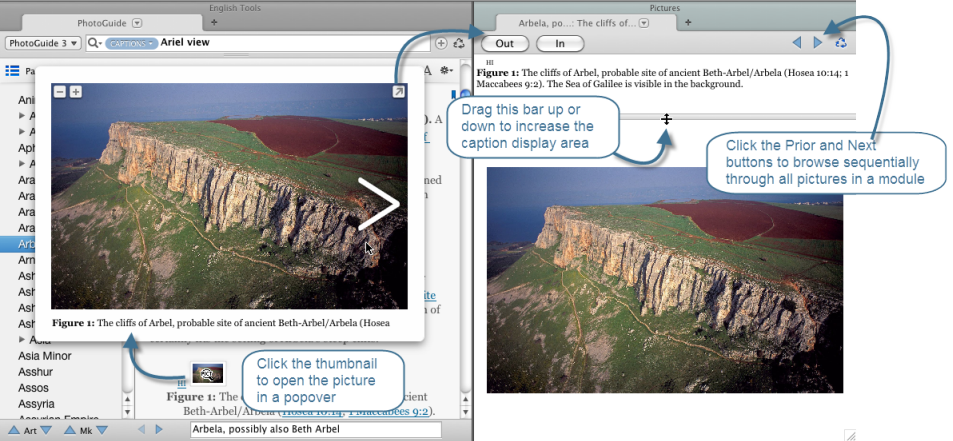Image resolution: width=953 pixels, height=441 pixels.
Task: Add a new tab in English Tools
Action: click(x=214, y=22)
